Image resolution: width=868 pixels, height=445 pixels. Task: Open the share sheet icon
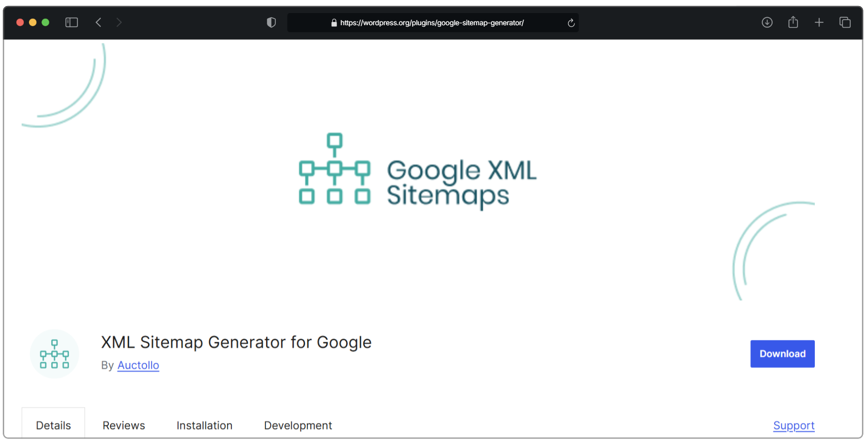point(793,22)
